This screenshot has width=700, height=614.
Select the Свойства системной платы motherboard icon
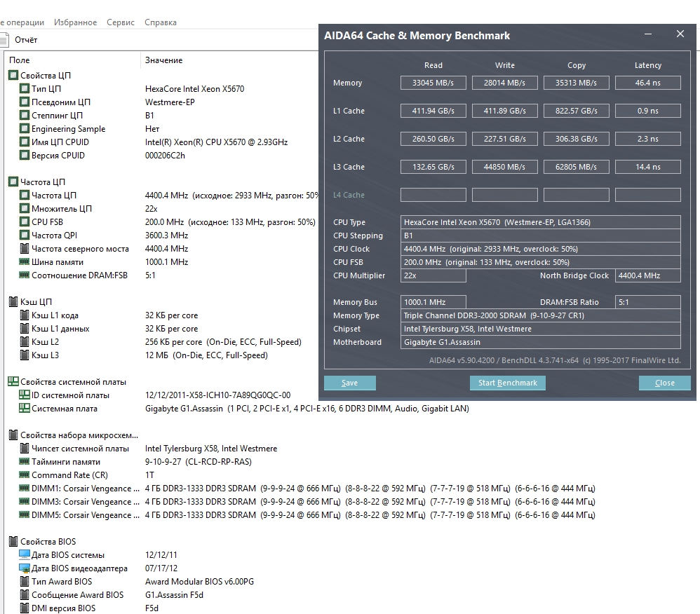[13, 381]
